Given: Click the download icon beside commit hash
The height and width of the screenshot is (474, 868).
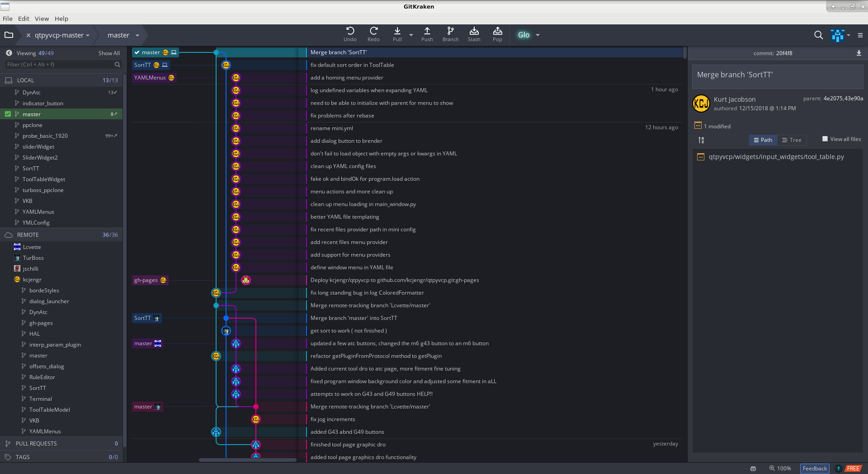Looking at the screenshot, I should click(859, 53).
